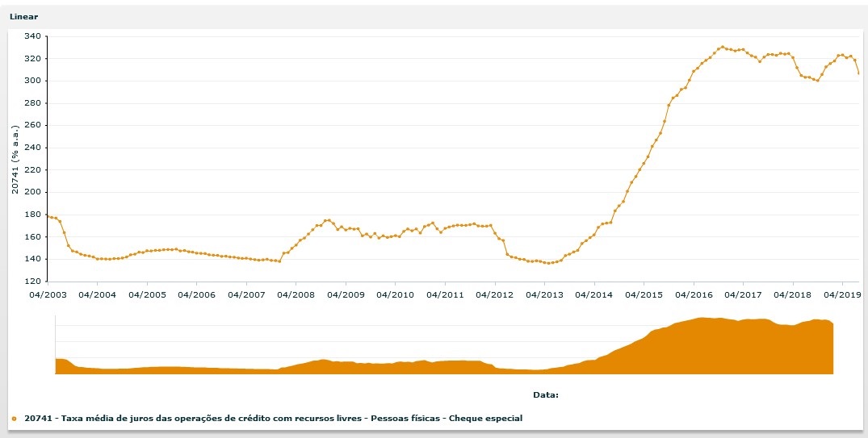The image size is (868, 438).
Task: Click the 04/2003 x-axis label
Action: [x=48, y=294]
